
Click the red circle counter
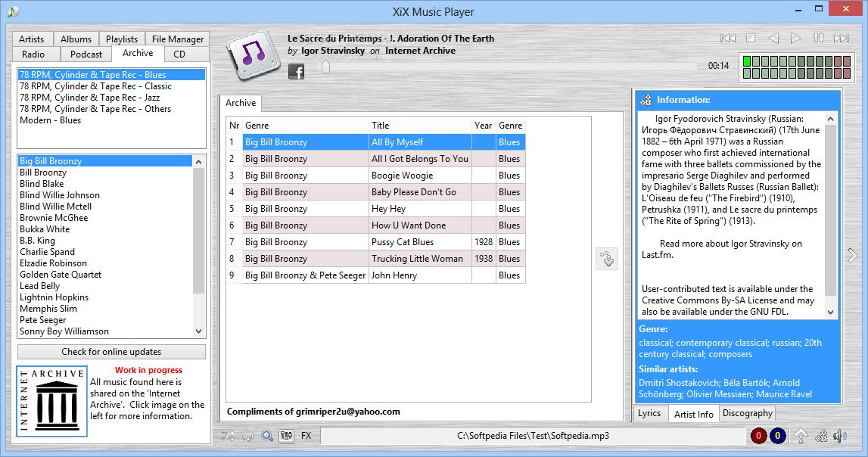(x=758, y=436)
